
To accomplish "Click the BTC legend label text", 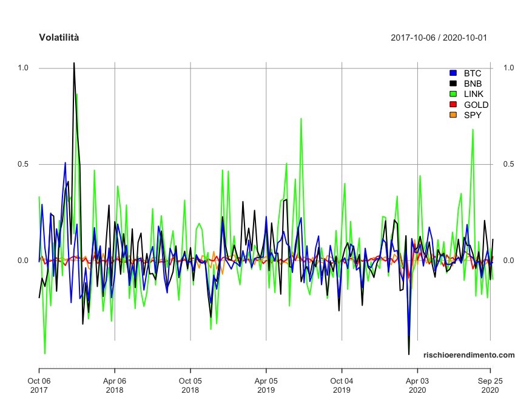I will pyautogui.click(x=473, y=73).
